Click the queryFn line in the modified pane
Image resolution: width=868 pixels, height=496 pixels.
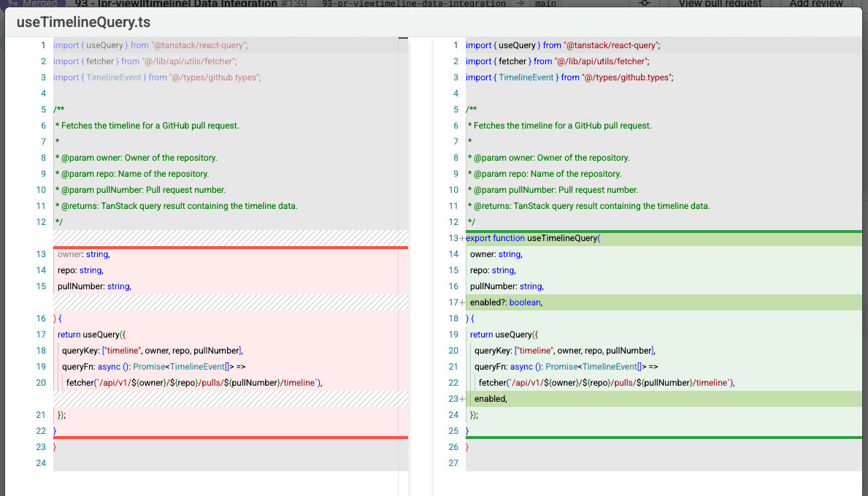point(566,367)
